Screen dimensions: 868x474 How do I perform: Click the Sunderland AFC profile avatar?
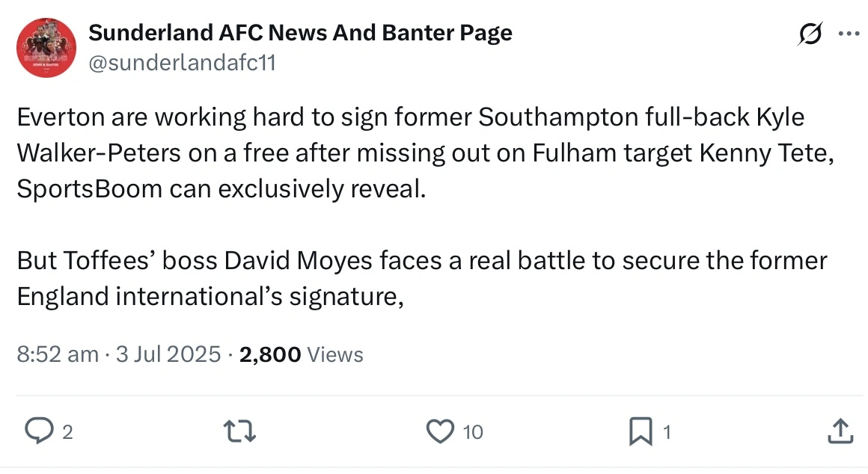coord(46,48)
